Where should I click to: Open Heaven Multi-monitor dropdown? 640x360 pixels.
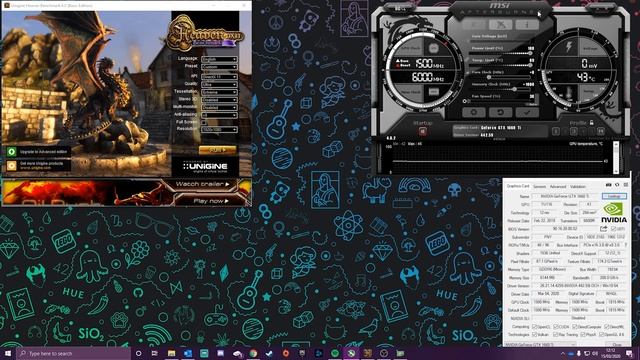coord(219,107)
